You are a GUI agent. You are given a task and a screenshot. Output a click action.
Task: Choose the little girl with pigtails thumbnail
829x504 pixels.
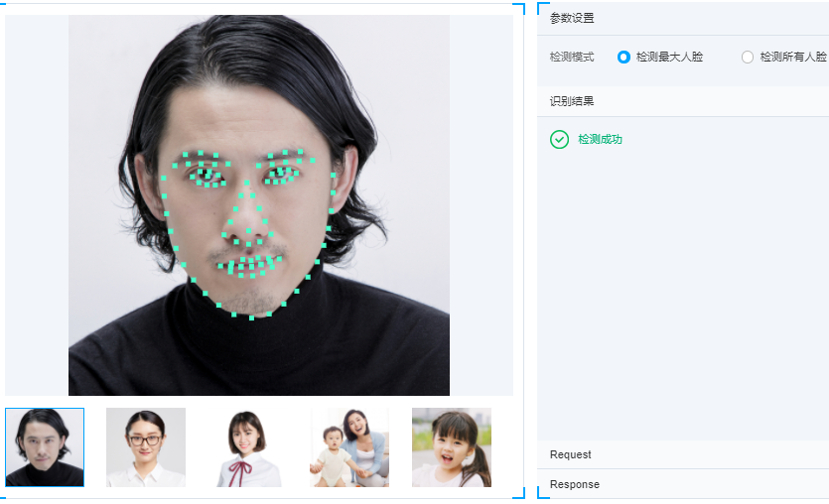coord(452,446)
